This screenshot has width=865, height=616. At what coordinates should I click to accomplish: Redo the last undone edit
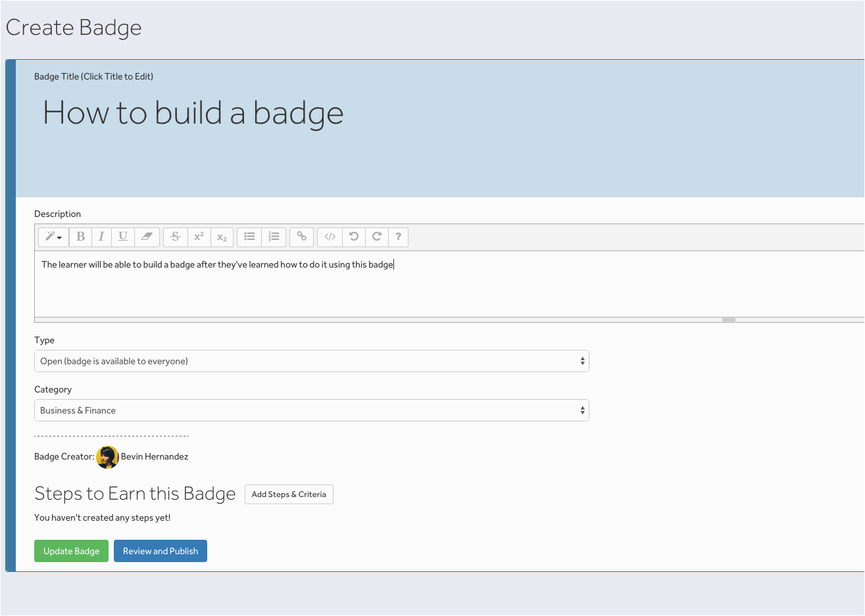(x=377, y=237)
